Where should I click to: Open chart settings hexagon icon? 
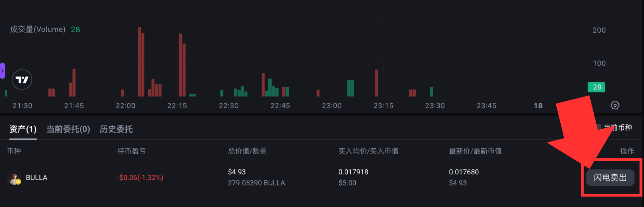coord(615,105)
